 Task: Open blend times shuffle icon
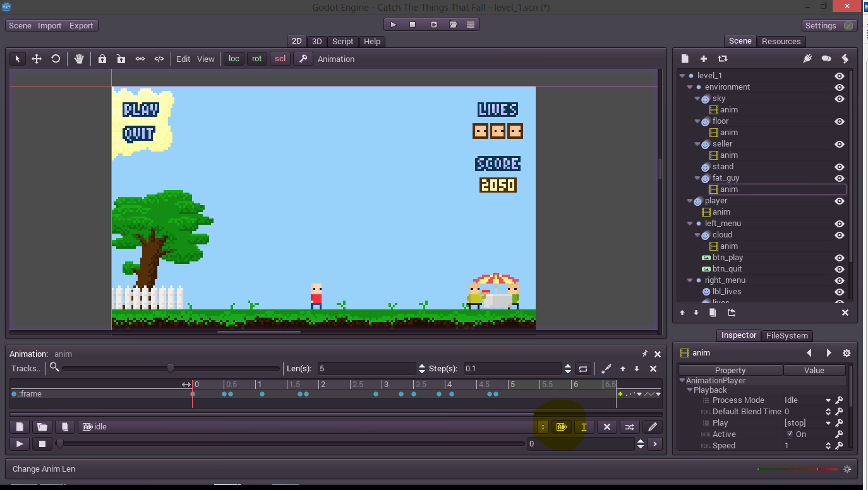tap(629, 427)
